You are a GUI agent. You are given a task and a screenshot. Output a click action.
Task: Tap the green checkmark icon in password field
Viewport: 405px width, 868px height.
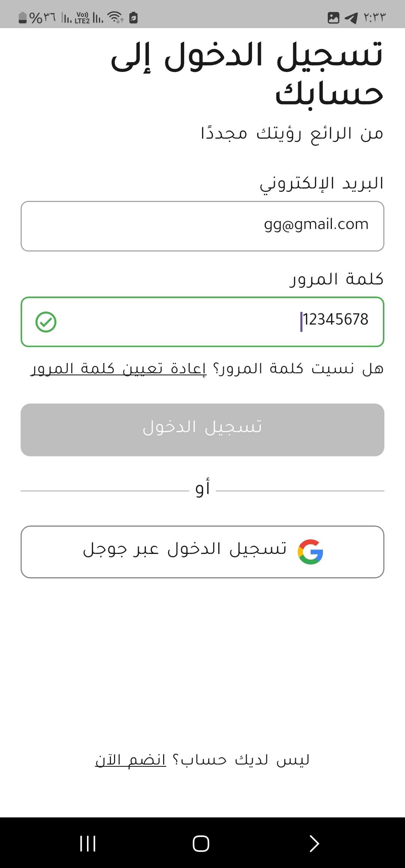tap(46, 322)
